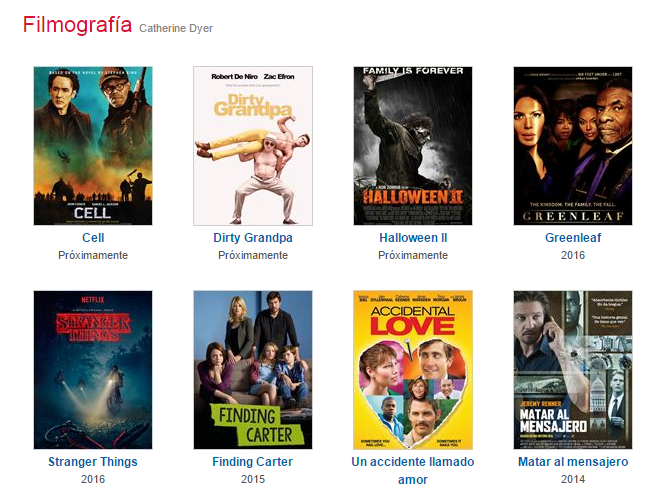Image resolution: width=656 pixels, height=496 pixels.
Task: Click the Finding Carter poster
Action: (x=253, y=370)
